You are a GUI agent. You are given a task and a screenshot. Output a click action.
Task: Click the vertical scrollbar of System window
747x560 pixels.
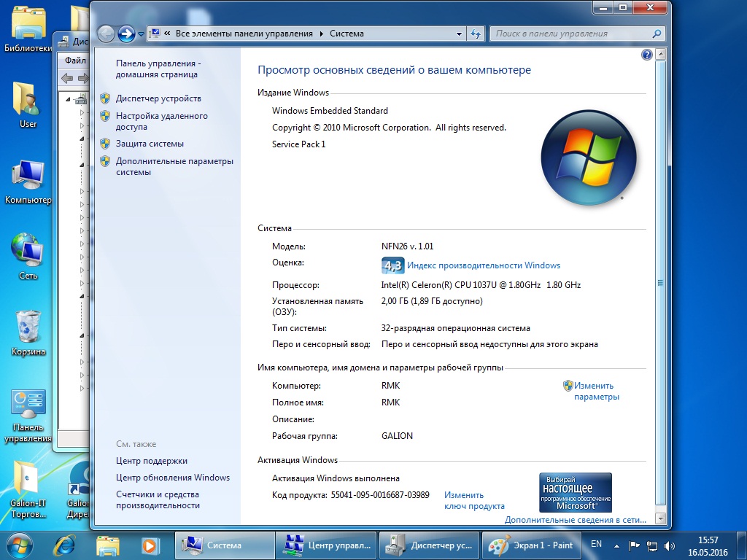[x=660, y=283]
